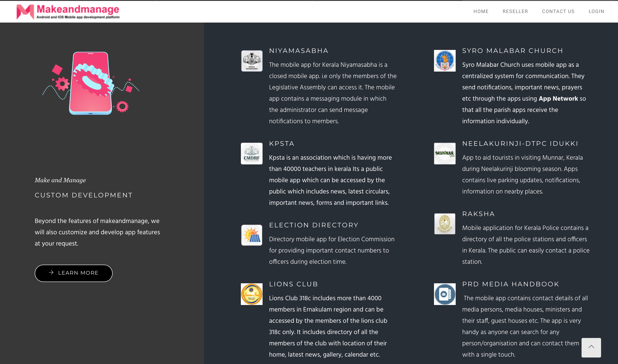Click the SYRO MALABAR CHURCH heading

pyautogui.click(x=513, y=51)
